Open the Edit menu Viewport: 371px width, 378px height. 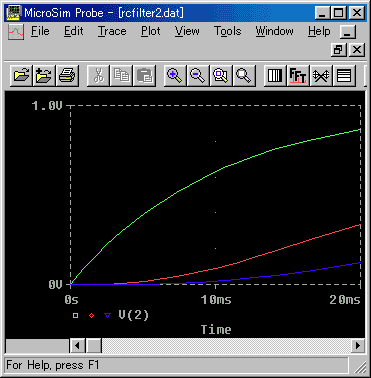click(74, 31)
